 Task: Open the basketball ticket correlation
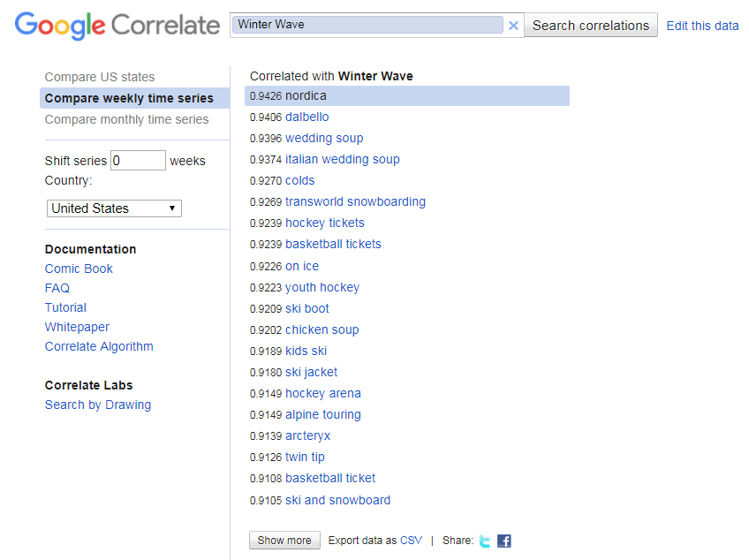point(330,478)
